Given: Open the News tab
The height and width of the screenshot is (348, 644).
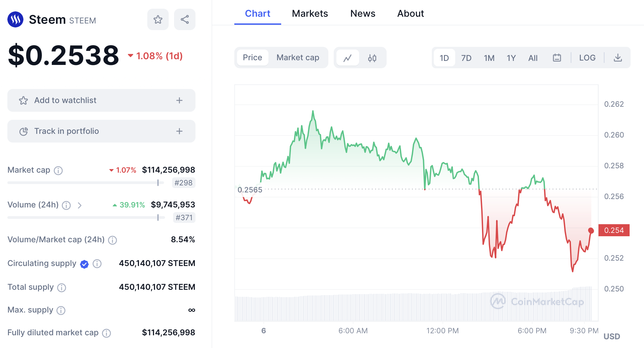Looking at the screenshot, I should pos(363,13).
